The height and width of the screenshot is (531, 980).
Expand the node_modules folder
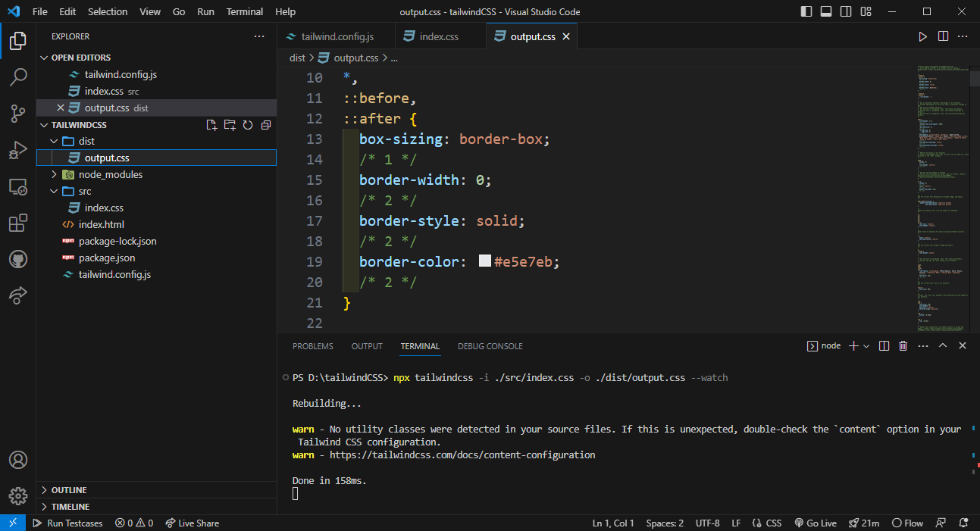[x=54, y=174]
